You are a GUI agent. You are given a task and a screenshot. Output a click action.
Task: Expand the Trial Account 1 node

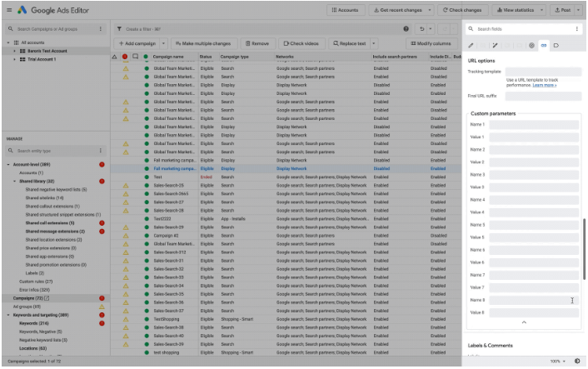coord(15,59)
